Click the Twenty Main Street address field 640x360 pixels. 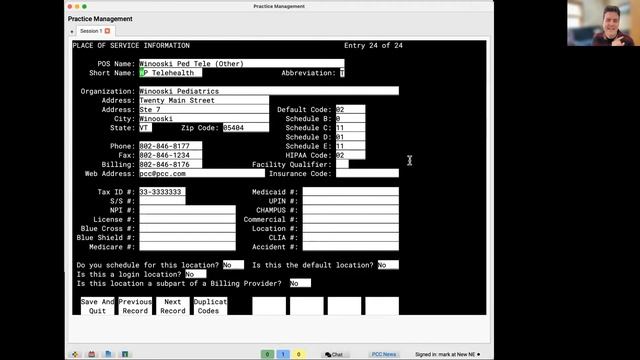click(x=204, y=100)
